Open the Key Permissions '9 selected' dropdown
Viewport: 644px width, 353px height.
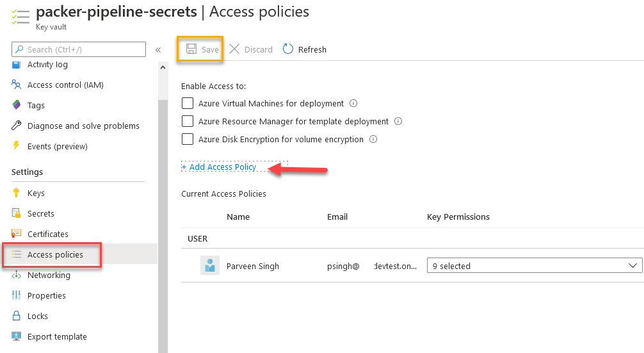tap(534, 266)
